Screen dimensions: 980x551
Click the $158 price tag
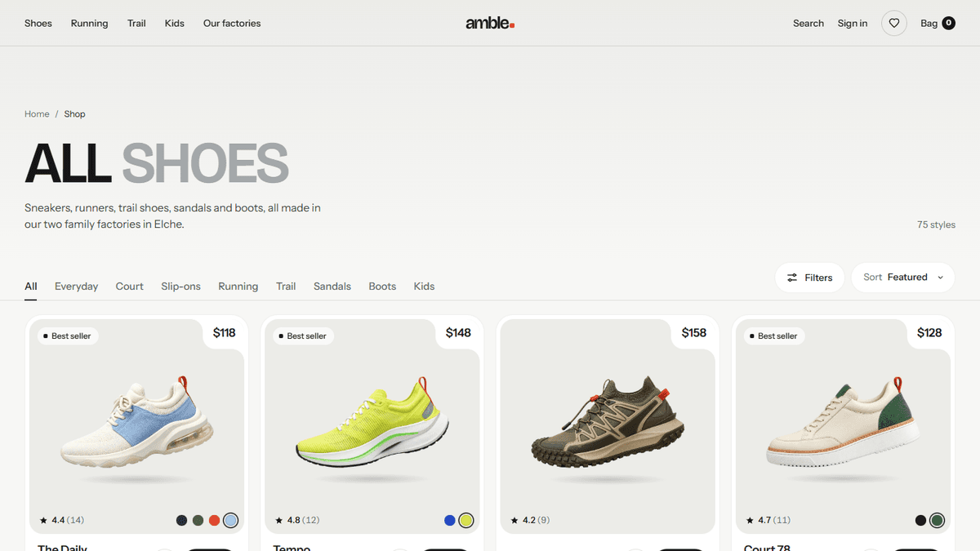pyautogui.click(x=694, y=333)
